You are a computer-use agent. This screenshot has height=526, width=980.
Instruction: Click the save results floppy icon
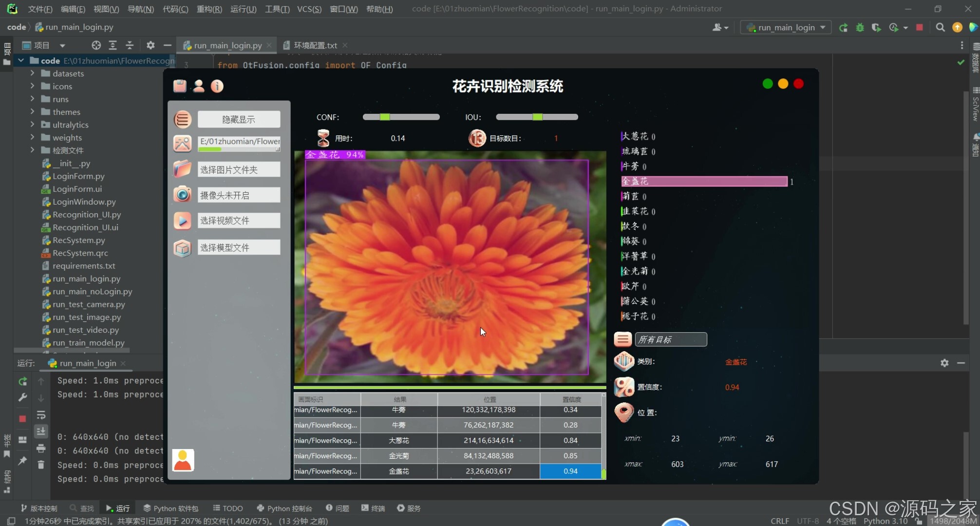(180, 86)
